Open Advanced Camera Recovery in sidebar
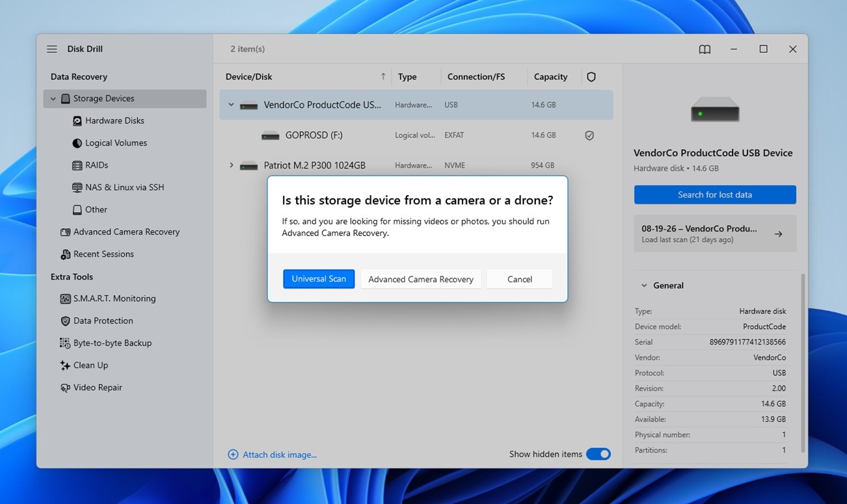This screenshot has width=847, height=504. [x=126, y=232]
